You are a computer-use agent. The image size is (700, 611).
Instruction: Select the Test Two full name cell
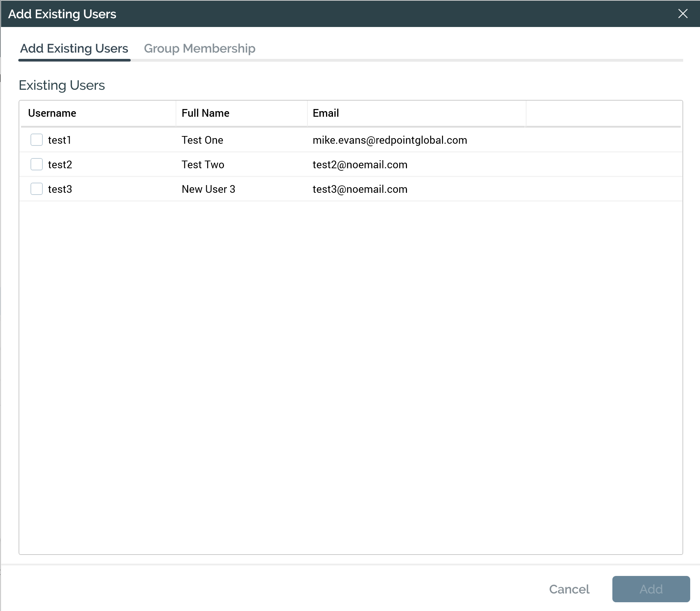click(x=203, y=165)
